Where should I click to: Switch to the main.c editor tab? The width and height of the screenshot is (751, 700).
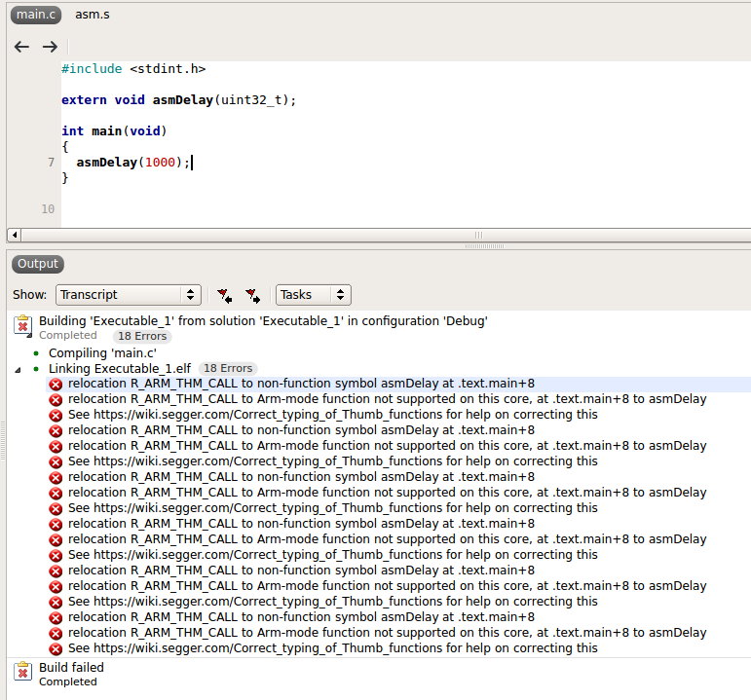[36, 15]
